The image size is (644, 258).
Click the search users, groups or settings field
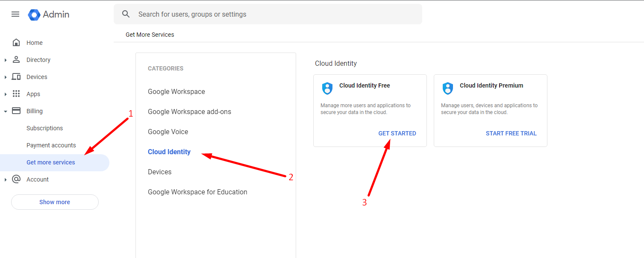click(x=268, y=14)
